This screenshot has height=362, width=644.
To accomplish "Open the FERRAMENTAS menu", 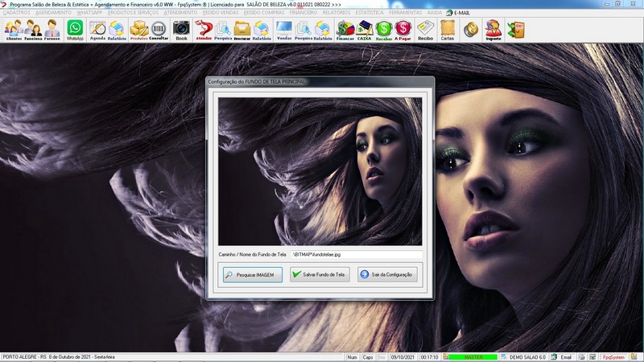I will pos(405,13).
